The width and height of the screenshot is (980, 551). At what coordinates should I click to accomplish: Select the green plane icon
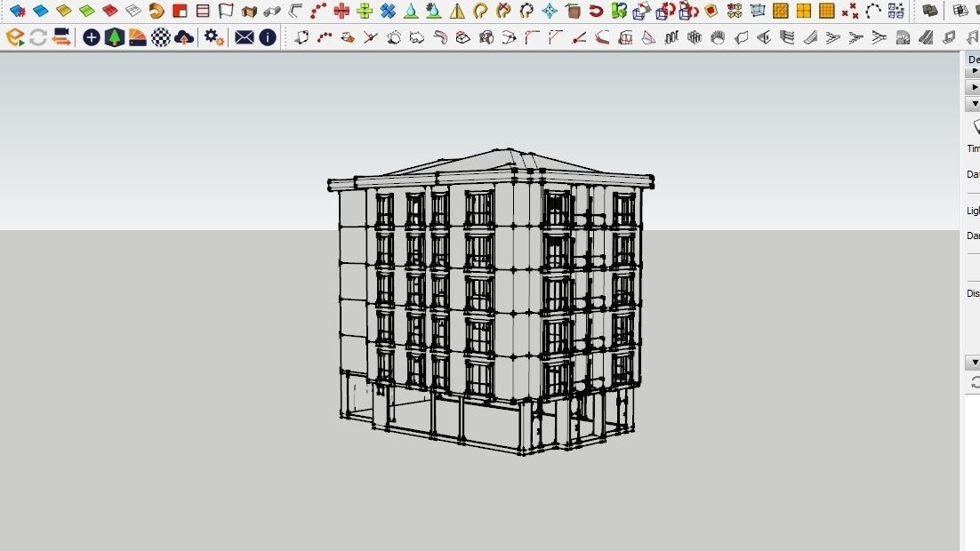87,11
